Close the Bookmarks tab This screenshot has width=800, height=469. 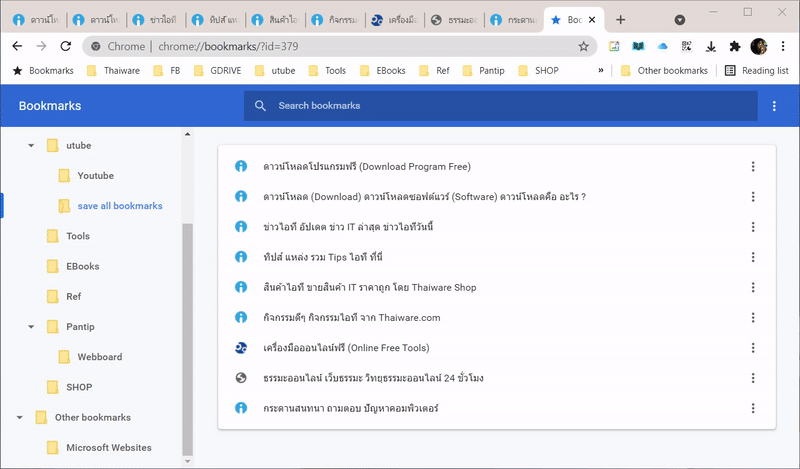click(592, 20)
